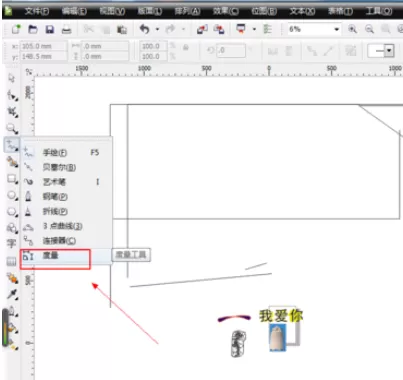
Task: Click the vertical scale factor 100.0 field
Action: click(x=153, y=56)
